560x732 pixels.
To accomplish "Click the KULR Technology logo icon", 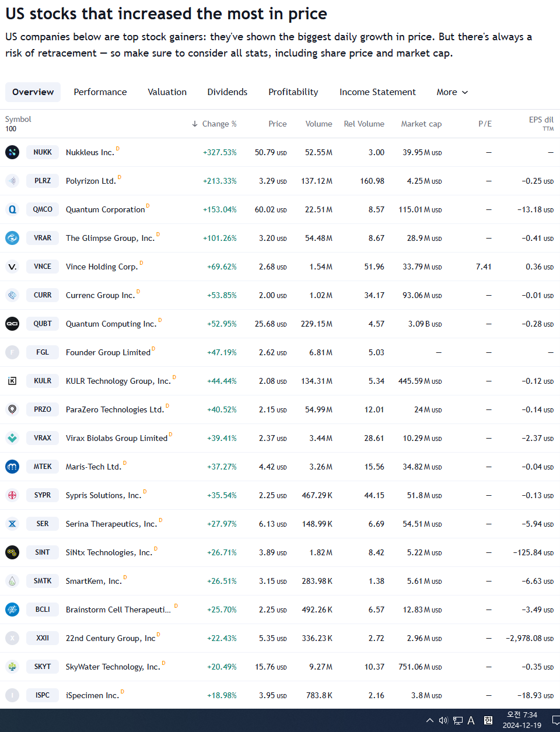I will coord(12,381).
